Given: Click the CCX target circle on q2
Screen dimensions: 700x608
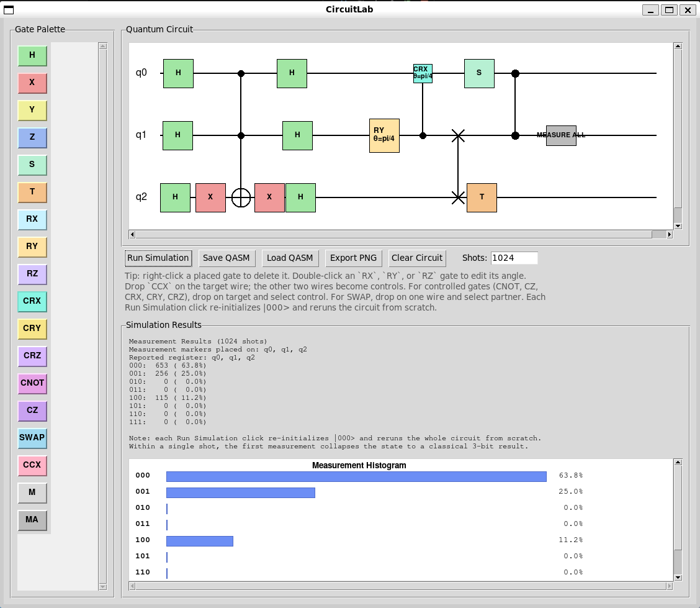Looking at the screenshot, I should click(241, 197).
